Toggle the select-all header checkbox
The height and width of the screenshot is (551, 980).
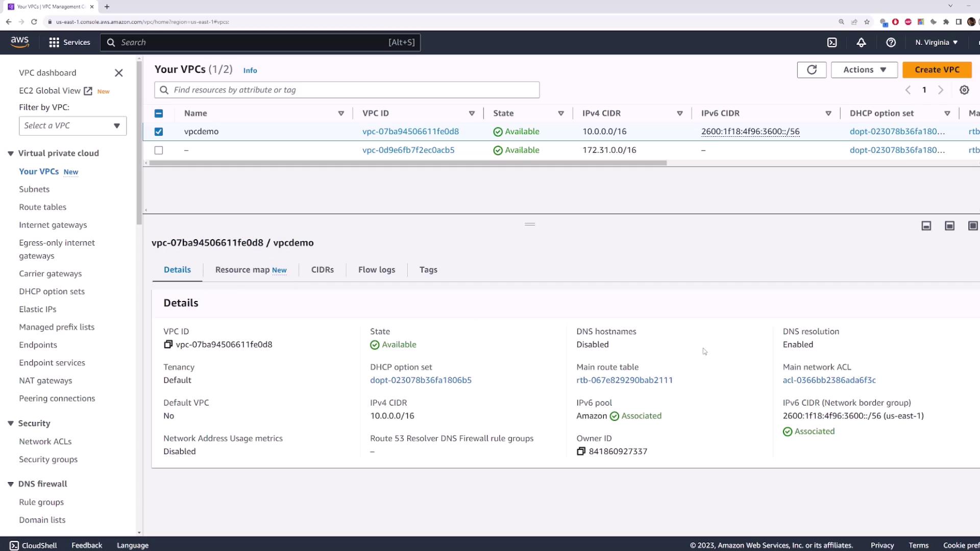click(159, 113)
